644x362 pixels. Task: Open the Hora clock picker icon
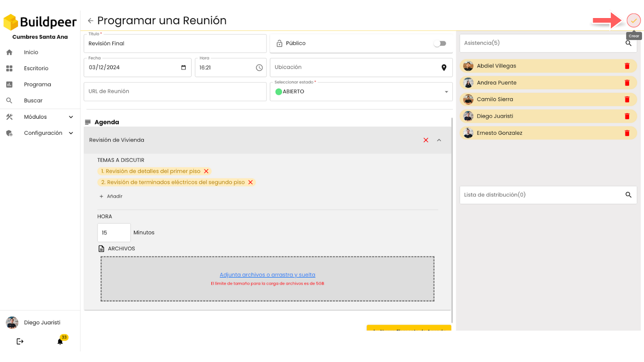[259, 68]
